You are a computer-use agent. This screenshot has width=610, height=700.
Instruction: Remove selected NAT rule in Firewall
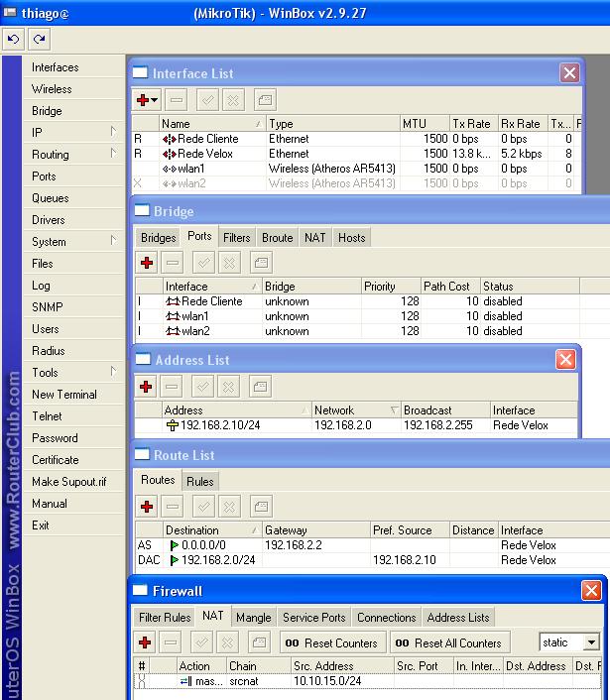(171, 642)
